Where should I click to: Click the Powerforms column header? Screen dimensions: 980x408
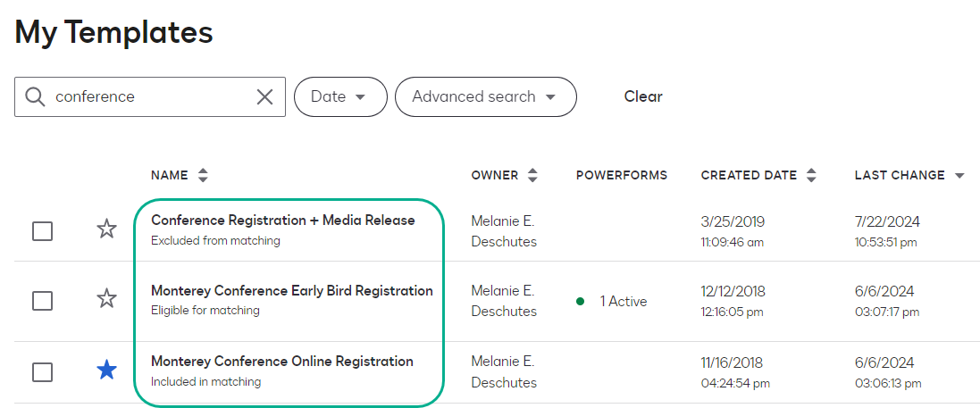[x=621, y=175]
